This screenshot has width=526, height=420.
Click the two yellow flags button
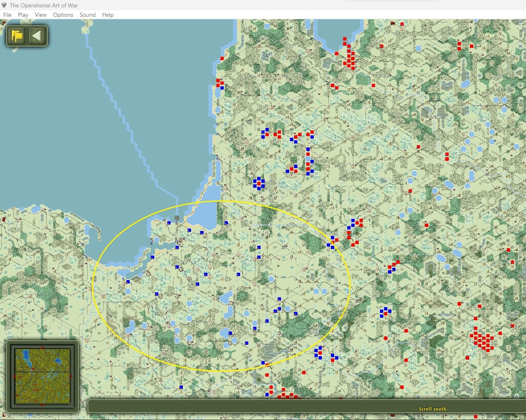tap(17, 36)
